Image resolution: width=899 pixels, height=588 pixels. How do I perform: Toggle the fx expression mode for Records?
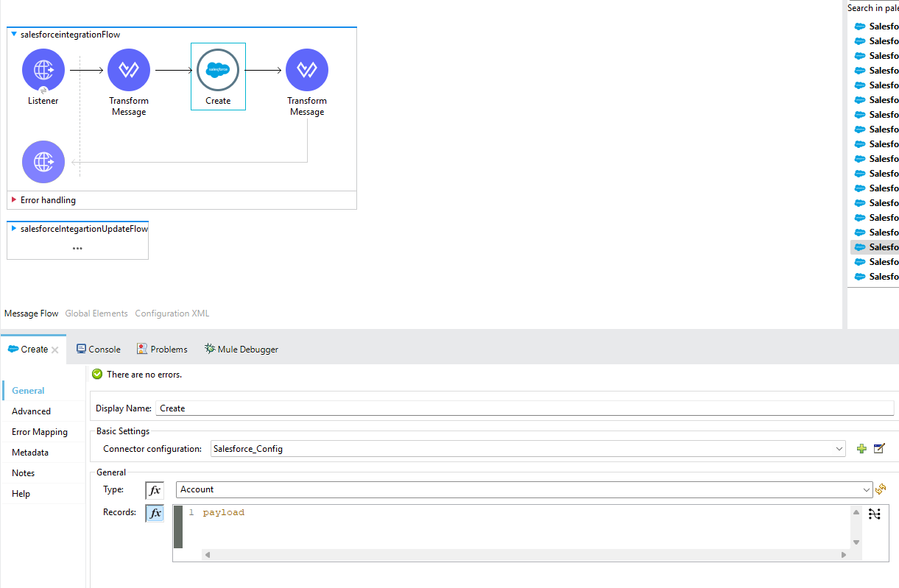pos(155,514)
